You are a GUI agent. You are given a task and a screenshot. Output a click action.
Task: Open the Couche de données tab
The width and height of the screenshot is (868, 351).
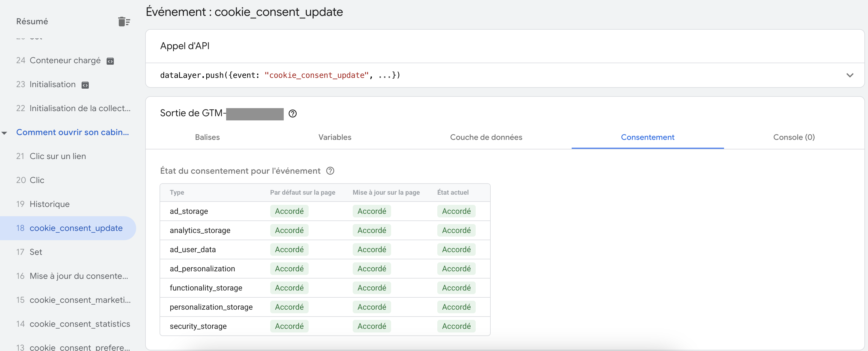486,137
